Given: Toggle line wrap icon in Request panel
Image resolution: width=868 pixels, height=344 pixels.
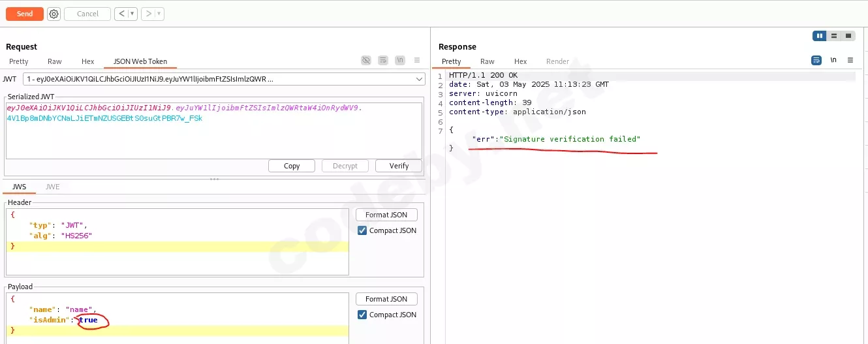Looking at the screenshot, I should [383, 60].
